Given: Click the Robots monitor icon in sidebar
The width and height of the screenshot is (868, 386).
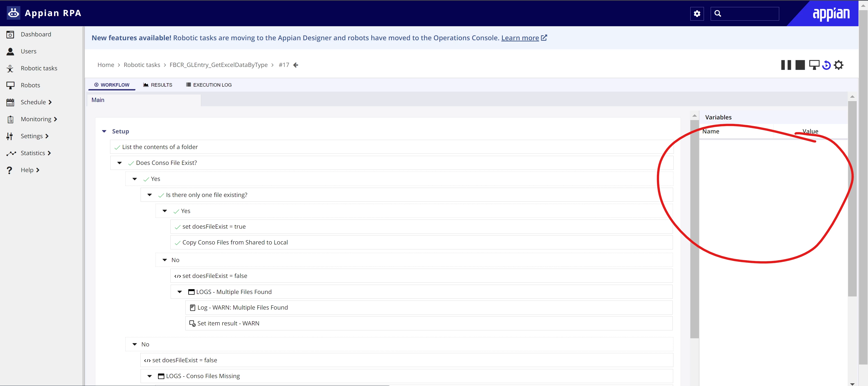Looking at the screenshot, I should pyautogui.click(x=10, y=85).
